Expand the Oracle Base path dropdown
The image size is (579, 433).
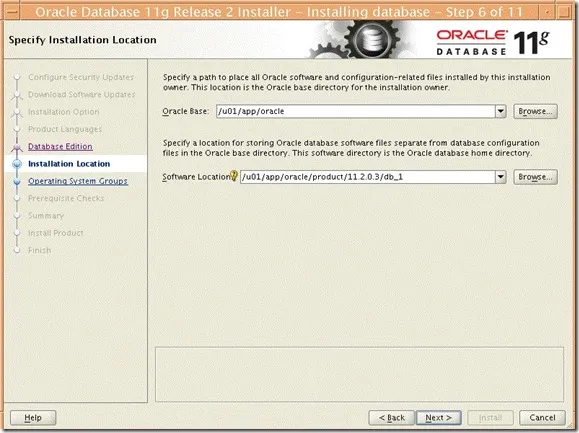(500, 111)
